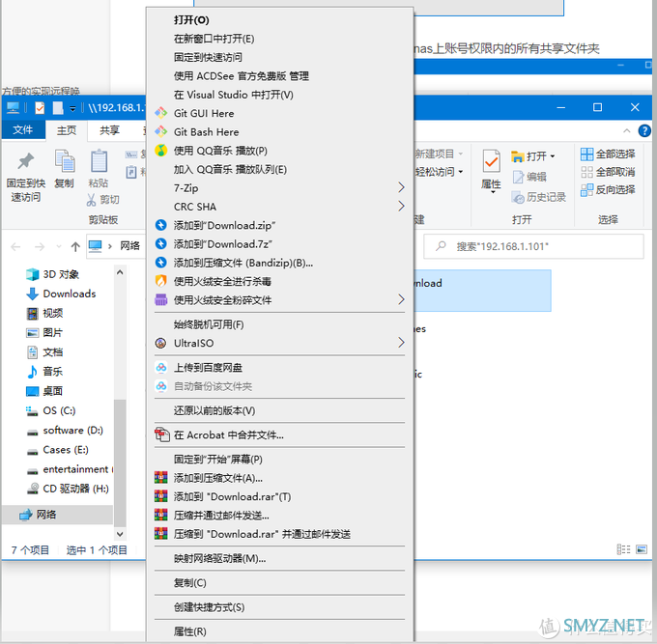
Task: Click the QQ Music play icon
Action: click(x=161, y=151)
